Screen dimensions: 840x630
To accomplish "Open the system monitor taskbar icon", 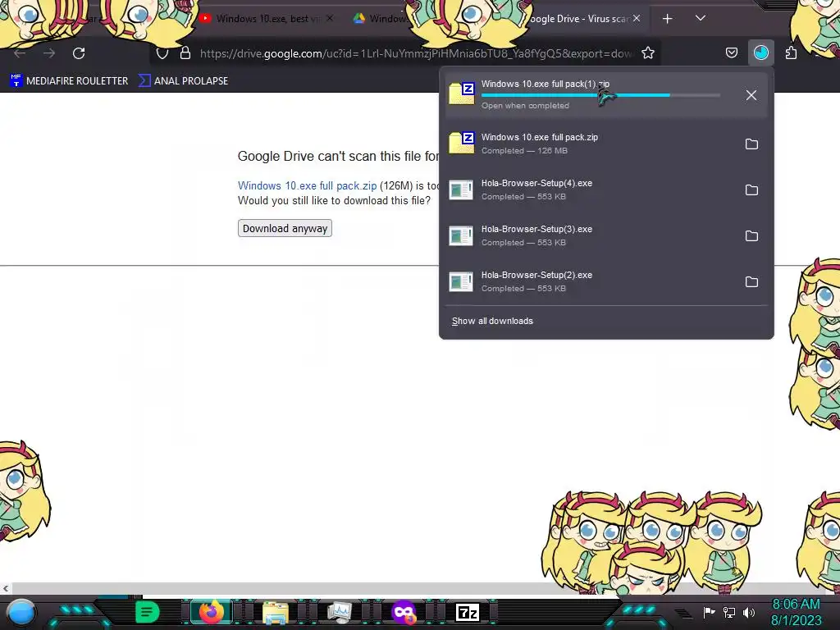I will [x=339, y=612].
